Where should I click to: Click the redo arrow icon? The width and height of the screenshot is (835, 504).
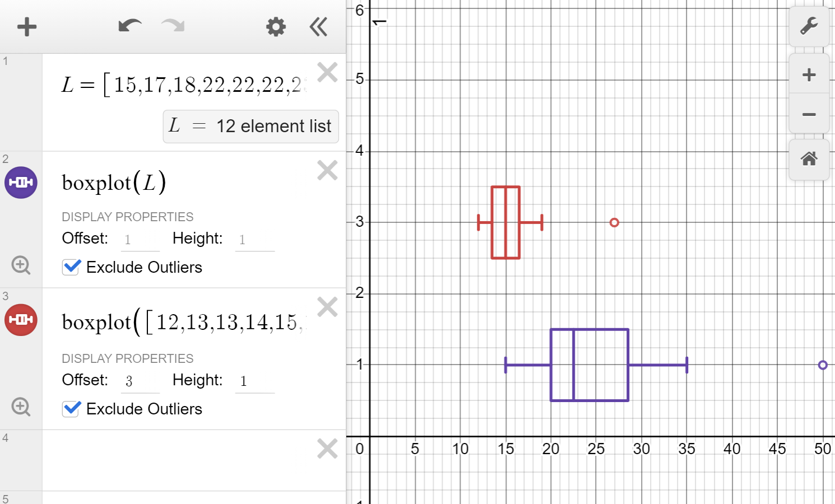click(x=173, y=26)
